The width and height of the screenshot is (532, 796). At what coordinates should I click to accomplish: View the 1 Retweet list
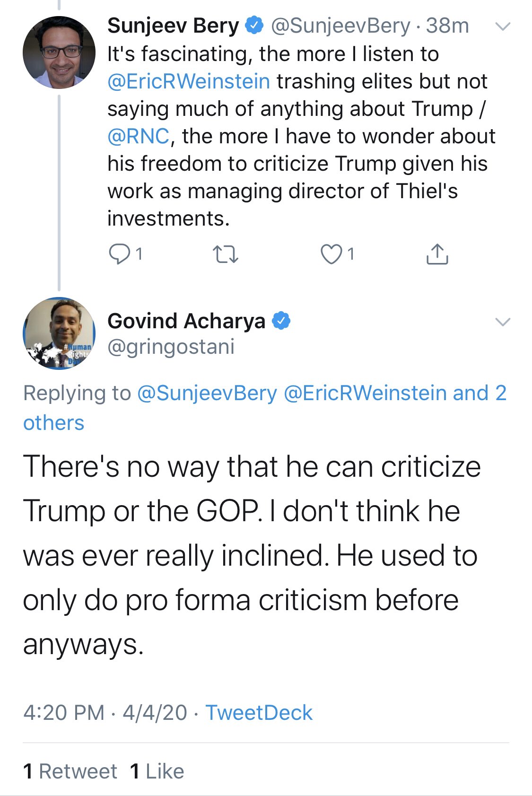70,771
